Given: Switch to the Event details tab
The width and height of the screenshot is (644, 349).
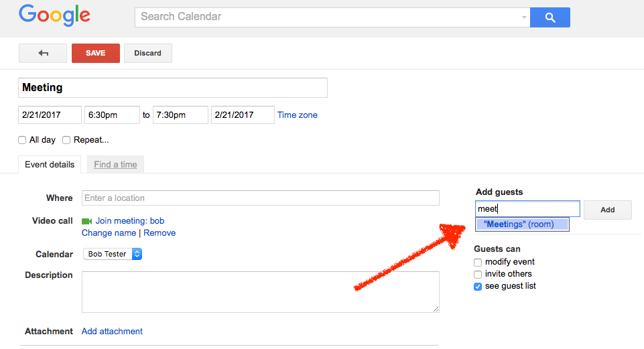Looking at the screenshot, I should [50, 164].
